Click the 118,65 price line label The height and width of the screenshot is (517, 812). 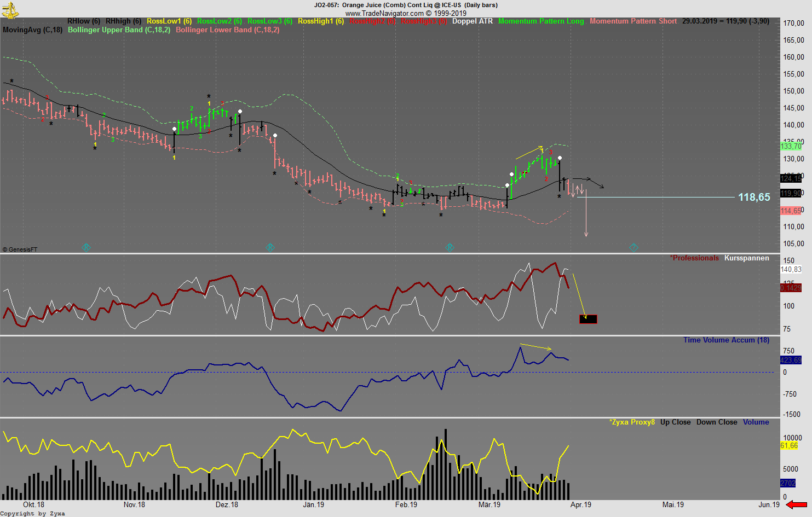click(754, 197)
